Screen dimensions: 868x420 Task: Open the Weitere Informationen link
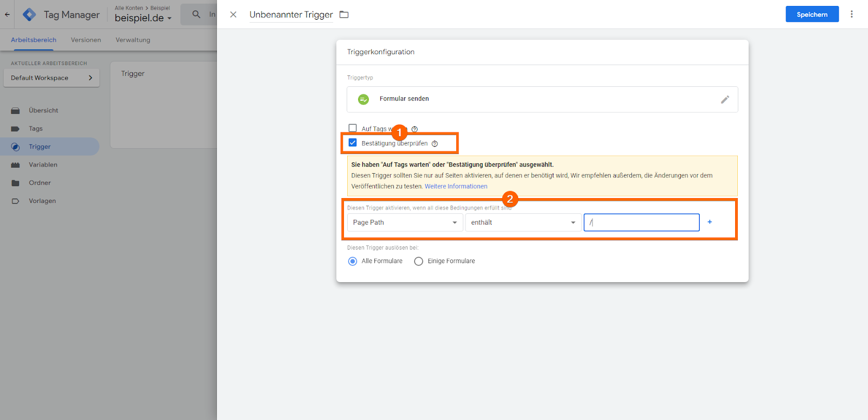(456, 186)
